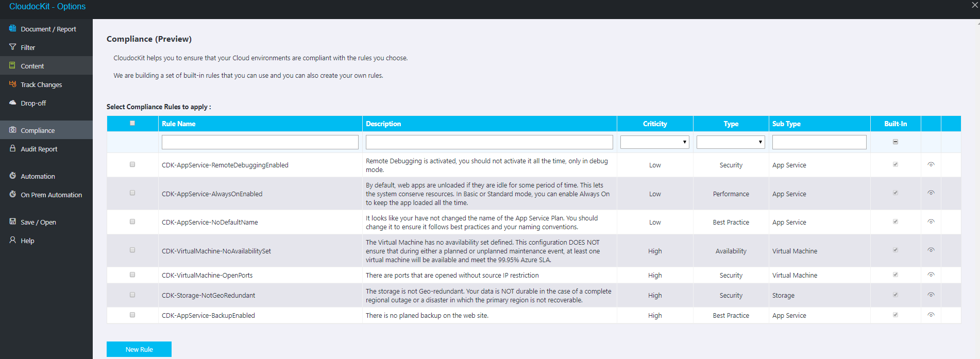Toggle Built-In checkbox for CDK-Storage-NotGeoRedundant row
Image resolution: width=980 pixels, height=359 pixels.
point(895,295)
